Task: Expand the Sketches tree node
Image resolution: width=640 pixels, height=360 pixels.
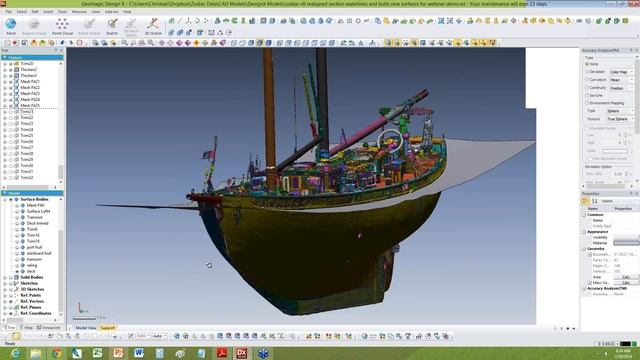Action: [x=5, y=283]
